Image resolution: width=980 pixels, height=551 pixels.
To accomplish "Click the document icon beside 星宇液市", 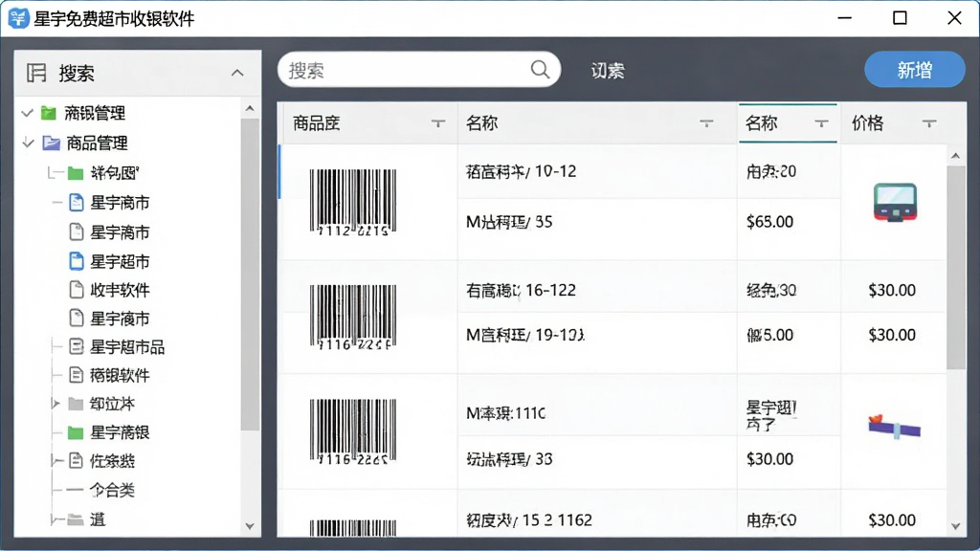I will [x=77, y=319].
